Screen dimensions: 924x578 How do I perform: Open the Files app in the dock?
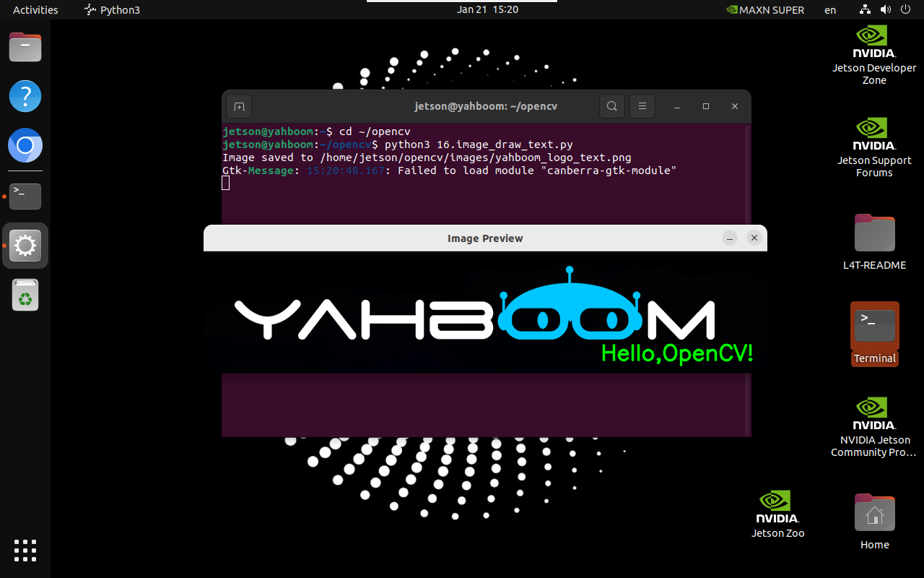click(25, 48)
